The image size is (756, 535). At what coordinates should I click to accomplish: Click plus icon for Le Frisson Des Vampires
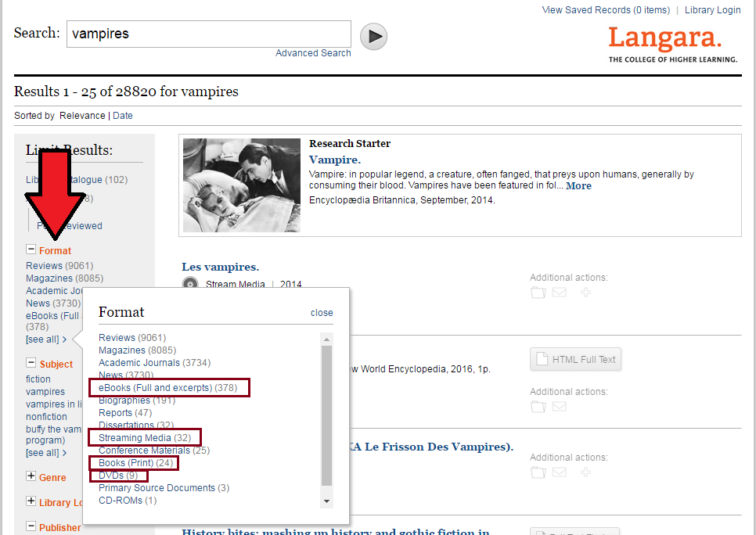click(585, 472)
